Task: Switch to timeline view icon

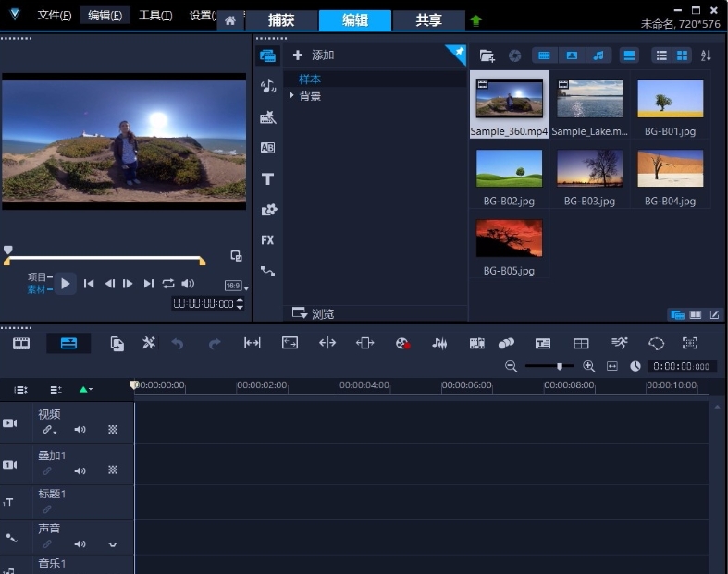Action: [68, 343]
